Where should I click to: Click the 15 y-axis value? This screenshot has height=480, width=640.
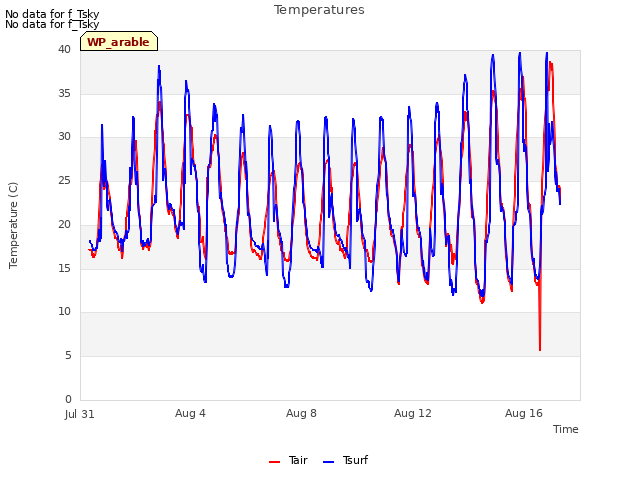64,268
